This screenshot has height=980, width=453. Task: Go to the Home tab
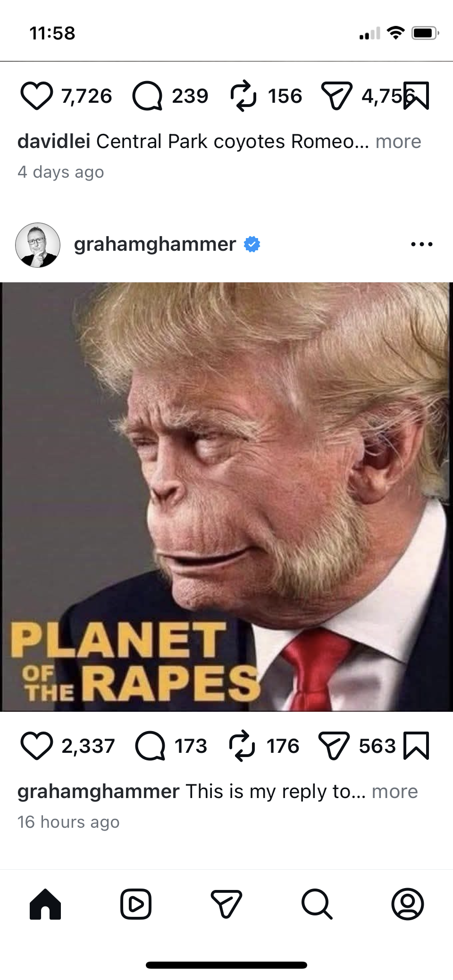click(45, 904)
